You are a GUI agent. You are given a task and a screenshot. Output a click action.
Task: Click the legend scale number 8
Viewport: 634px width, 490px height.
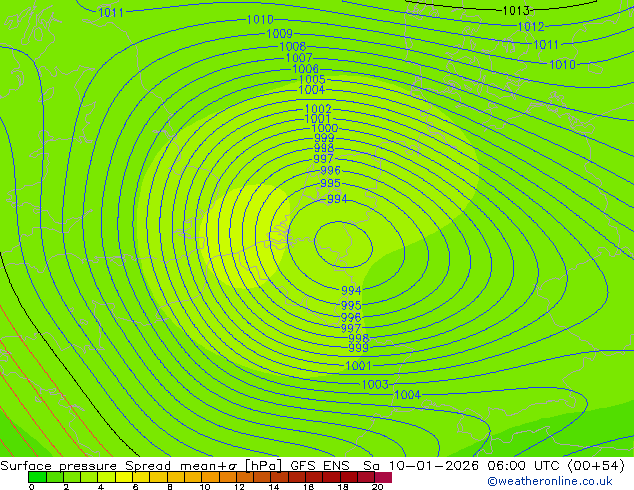click(170, 487)
